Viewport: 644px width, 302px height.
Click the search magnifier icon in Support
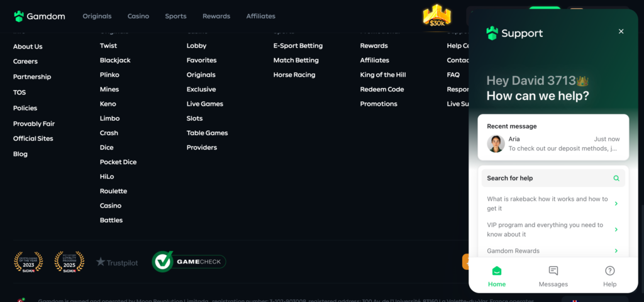[x=616, y=178]
